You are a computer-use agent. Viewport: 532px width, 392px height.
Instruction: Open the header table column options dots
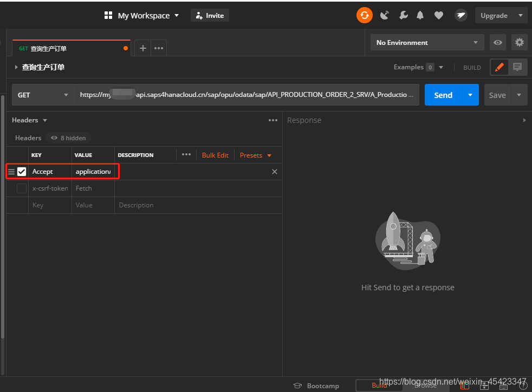pos(186,155)
